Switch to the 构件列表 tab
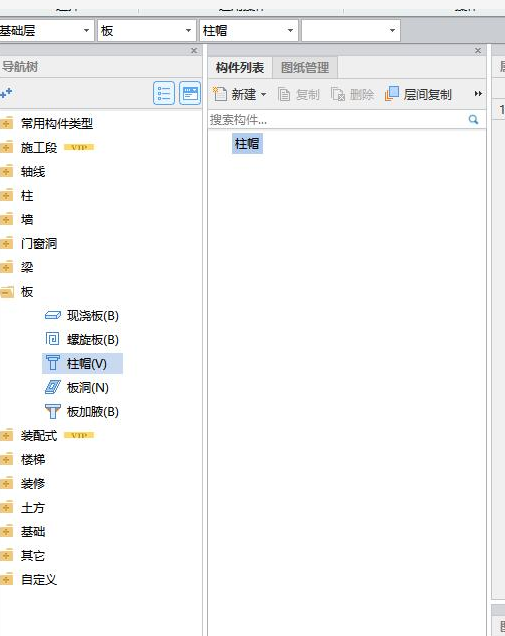 click(240, 67)
